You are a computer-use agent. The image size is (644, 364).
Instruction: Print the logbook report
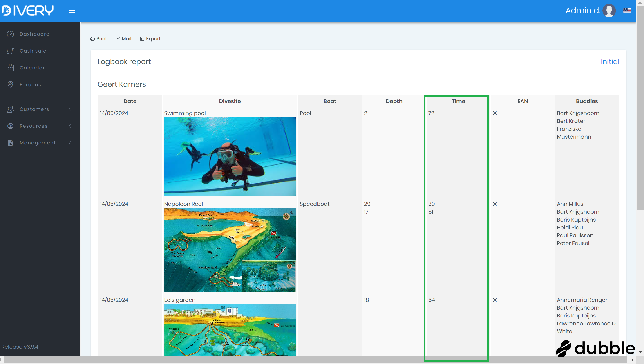[x=98, y=38]
